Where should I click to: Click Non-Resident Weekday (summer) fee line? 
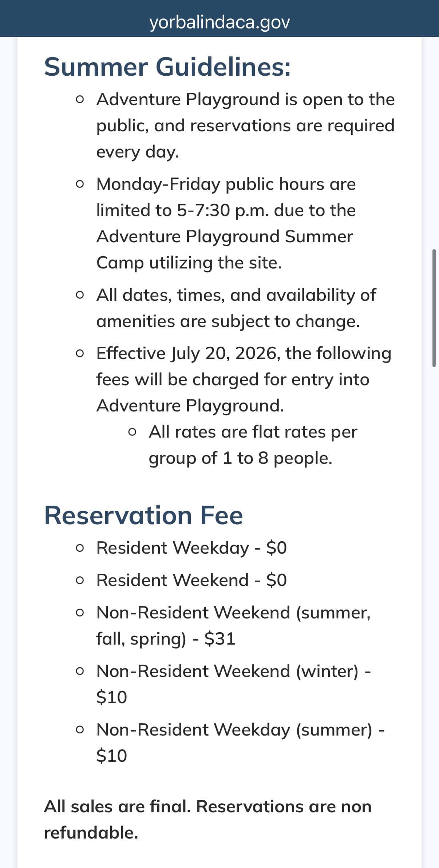241,742
